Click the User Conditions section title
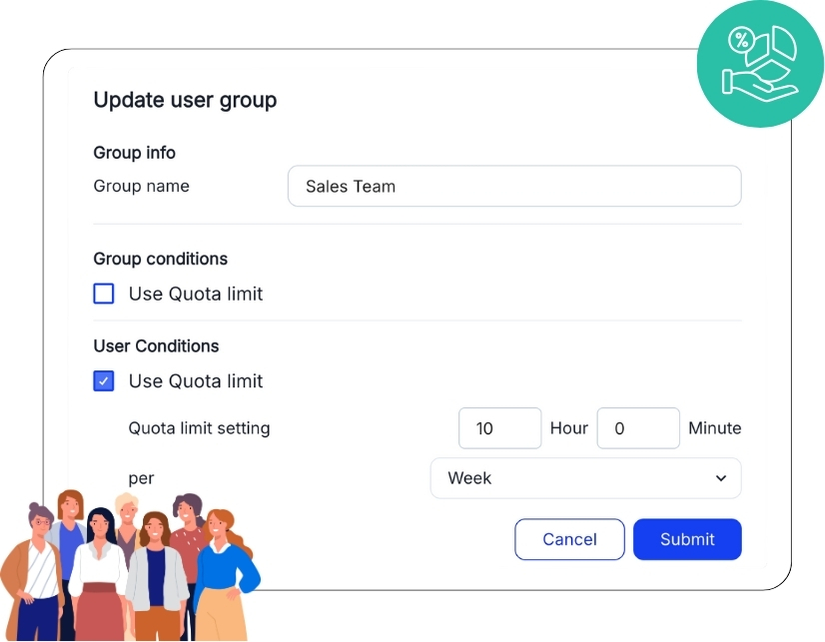 pos(156,346)
